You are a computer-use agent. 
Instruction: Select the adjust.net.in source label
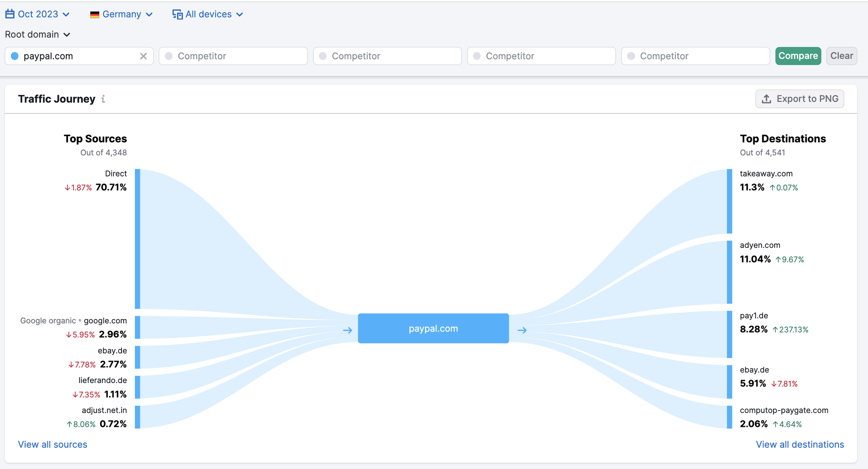click(104, 411)
